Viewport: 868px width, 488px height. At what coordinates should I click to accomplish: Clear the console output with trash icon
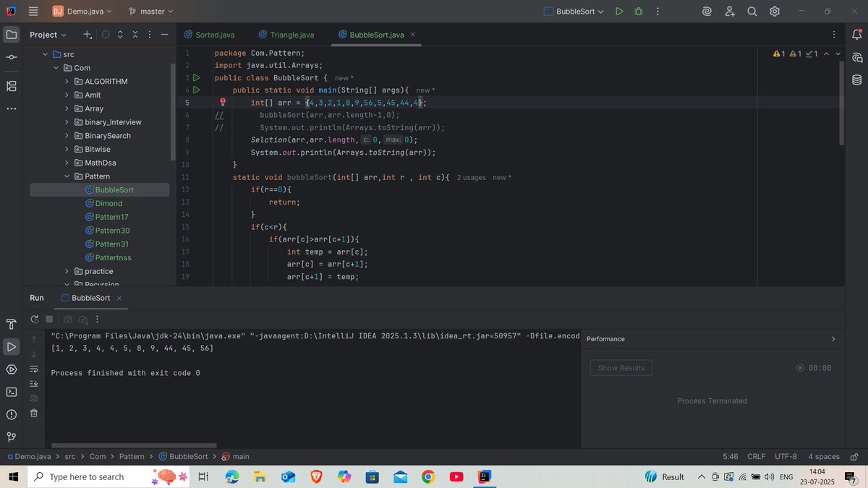[33, 413]
